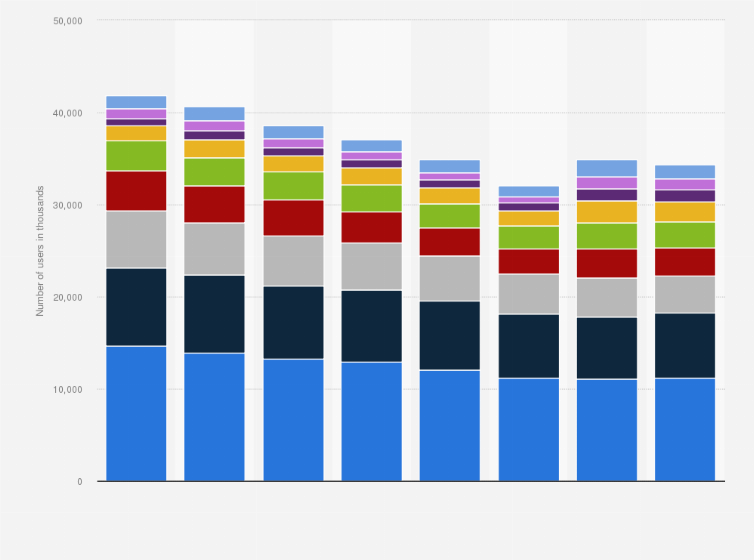754x560 pixels.
Task: Select the bright blue base of the shortest bar
Action: click(528, 430)
